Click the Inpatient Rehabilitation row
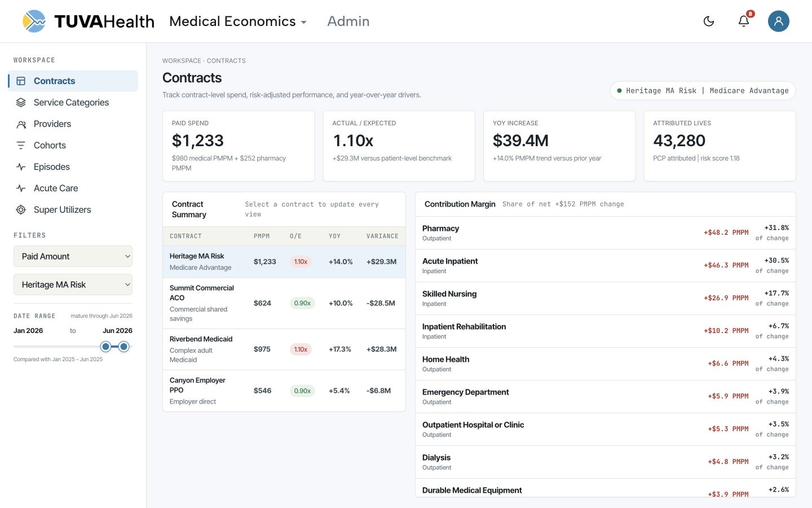 click(x=606, y=331)
